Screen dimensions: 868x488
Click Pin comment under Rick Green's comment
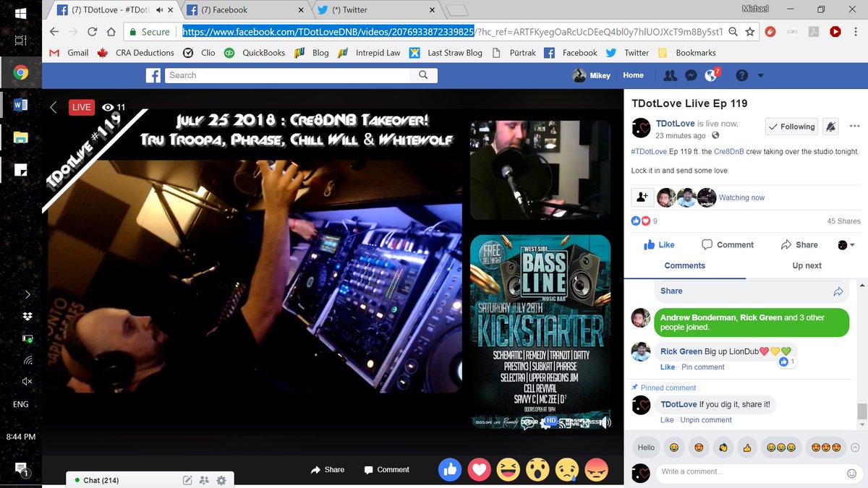click(703, 367)
